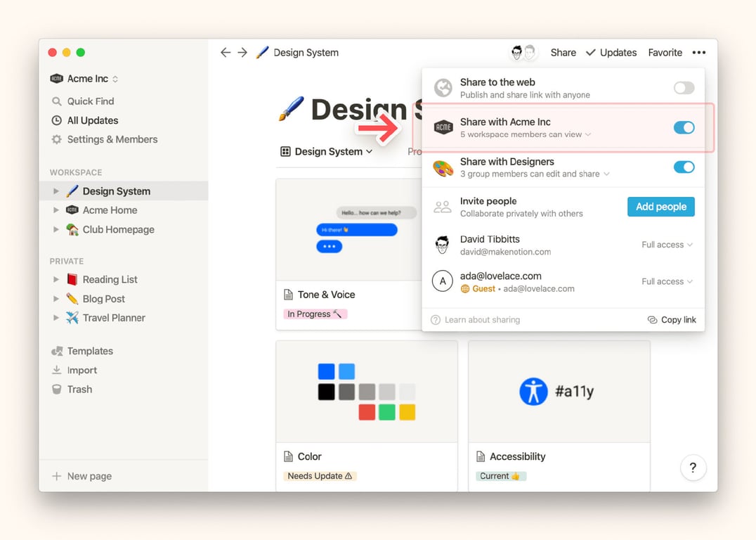This screenshot has height=540, width=756.
Task: Click the Trash bin icon
Action: coord(56,390)
